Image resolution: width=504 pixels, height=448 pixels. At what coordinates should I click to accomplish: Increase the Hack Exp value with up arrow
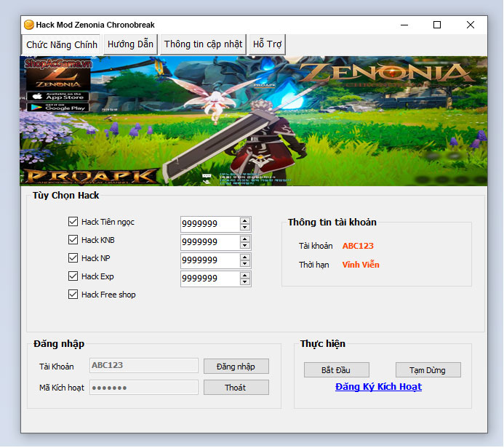tap(245, 276)
